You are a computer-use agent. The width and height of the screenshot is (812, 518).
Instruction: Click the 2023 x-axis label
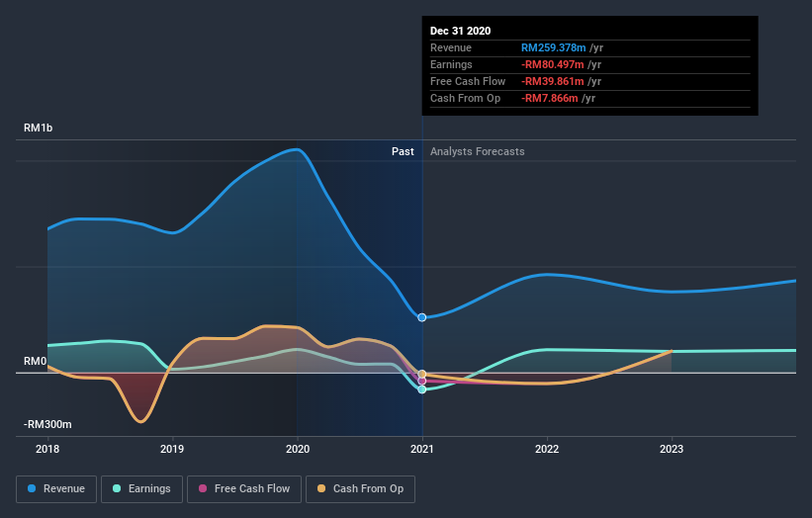click(x=672, y=449)
